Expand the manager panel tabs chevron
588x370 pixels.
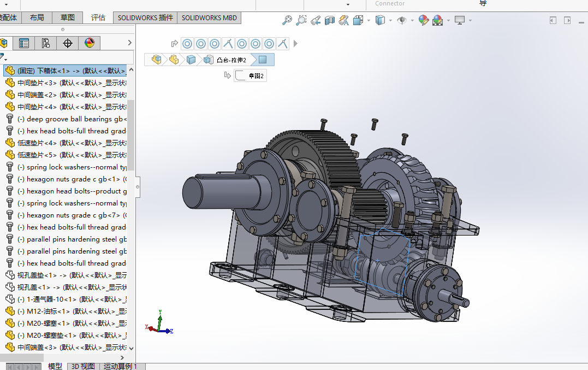(x=130, y=43)
